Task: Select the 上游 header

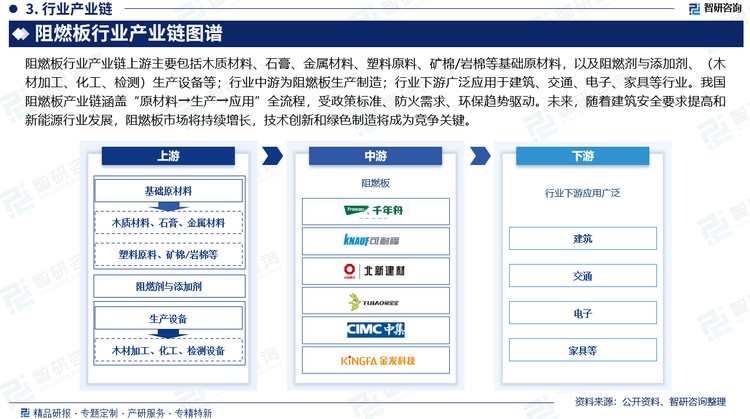Action: coord(168,156)
